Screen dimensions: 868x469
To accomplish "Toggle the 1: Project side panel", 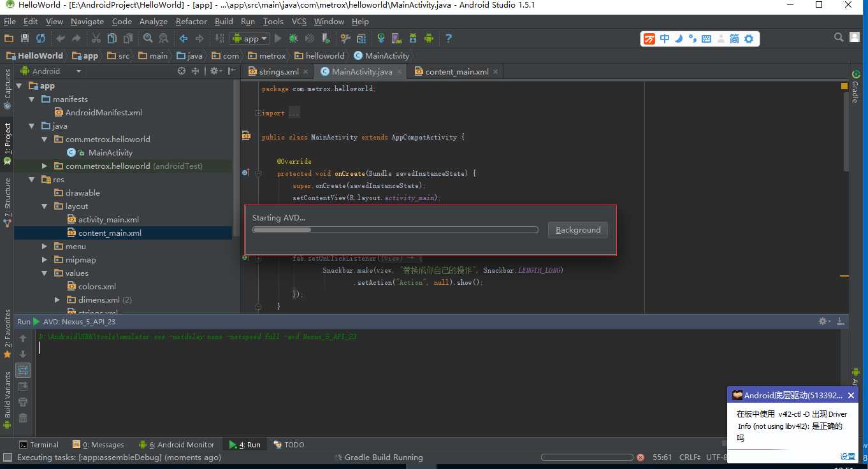I will click(7, 145).
